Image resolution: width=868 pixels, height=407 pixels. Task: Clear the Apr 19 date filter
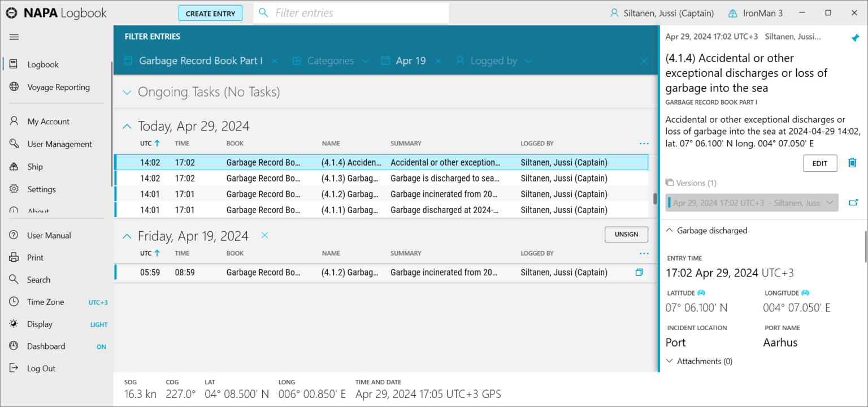(x=438, y=61)
